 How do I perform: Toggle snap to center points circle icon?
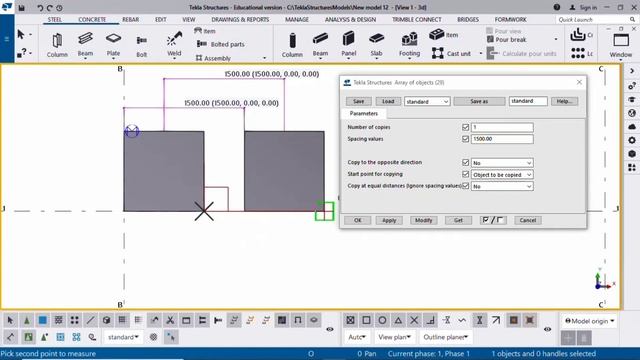382,320
